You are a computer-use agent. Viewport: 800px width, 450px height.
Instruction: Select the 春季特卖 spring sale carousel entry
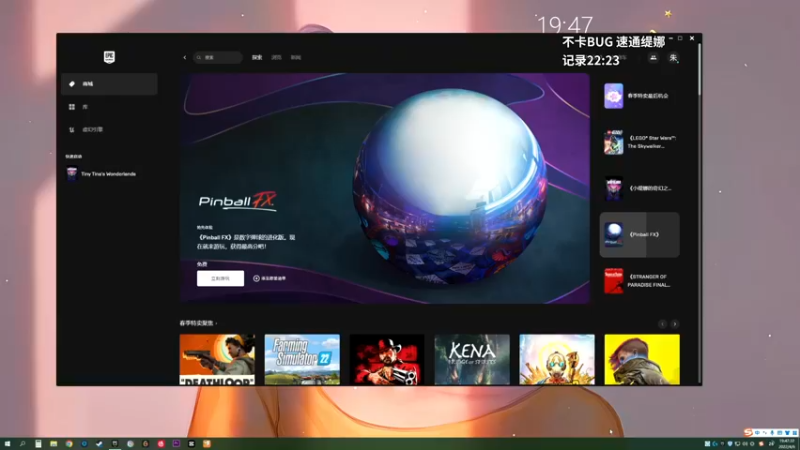pos(639,96)
